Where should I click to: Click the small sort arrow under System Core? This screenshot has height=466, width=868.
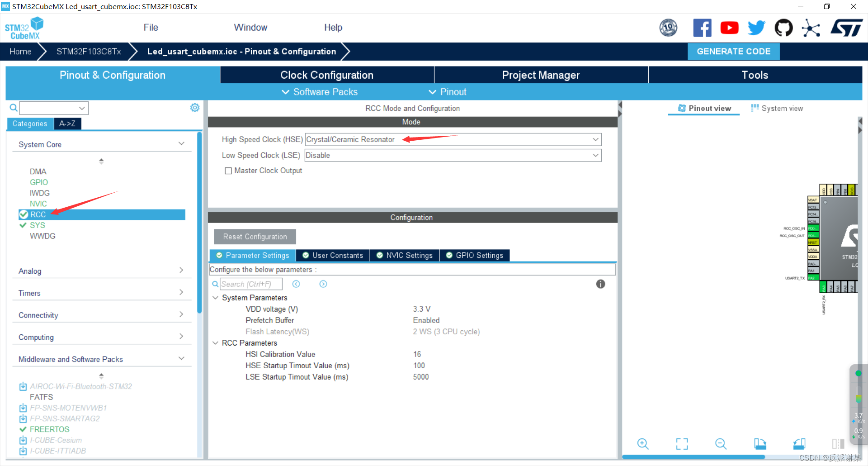point(101,161)
